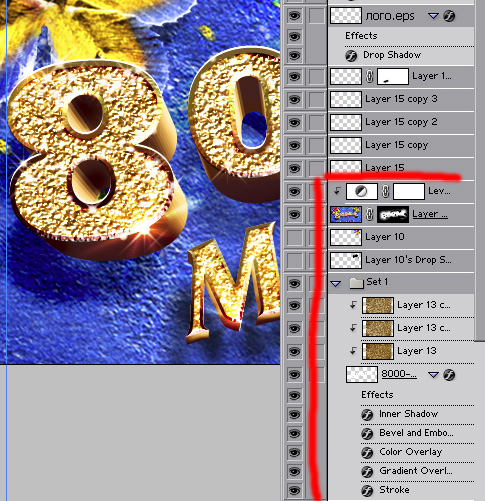The width and height of the screenshot is (485, 501).
Task: Click the Color Overlay effect label
Action: point(411,452)
